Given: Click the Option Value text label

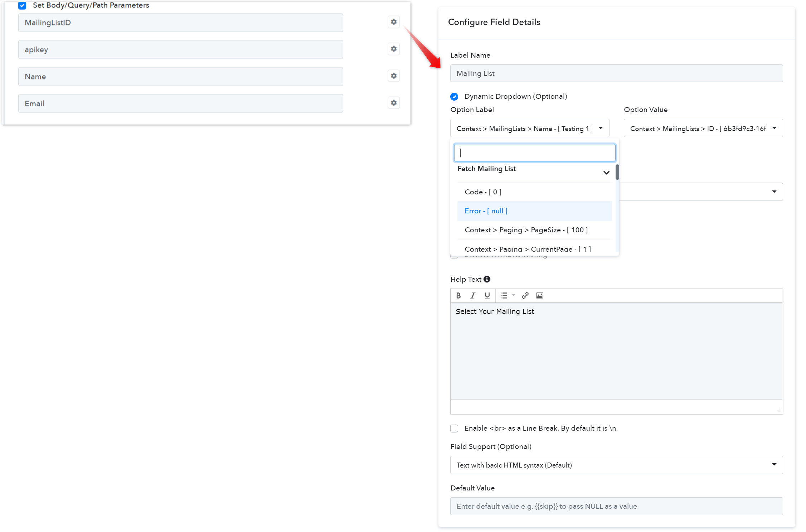Looking at the screenshot, I should tap(645, 110).
